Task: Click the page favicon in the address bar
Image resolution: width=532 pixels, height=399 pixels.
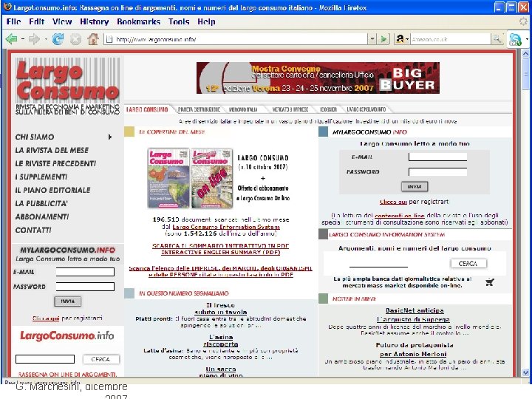Action: click(109, 39)
